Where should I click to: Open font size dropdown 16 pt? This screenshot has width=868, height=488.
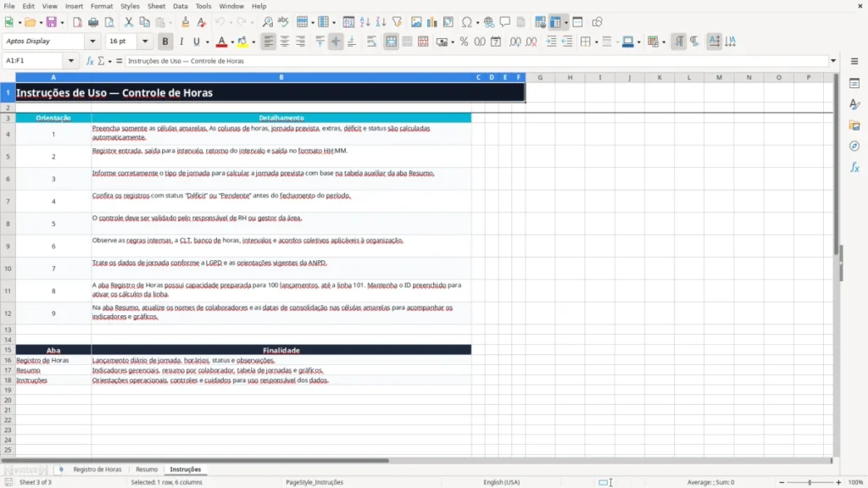tap(145, 42)
